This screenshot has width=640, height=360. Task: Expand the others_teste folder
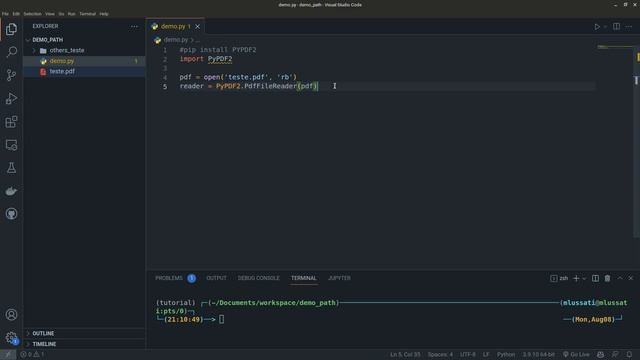click(x=84, y=51)
